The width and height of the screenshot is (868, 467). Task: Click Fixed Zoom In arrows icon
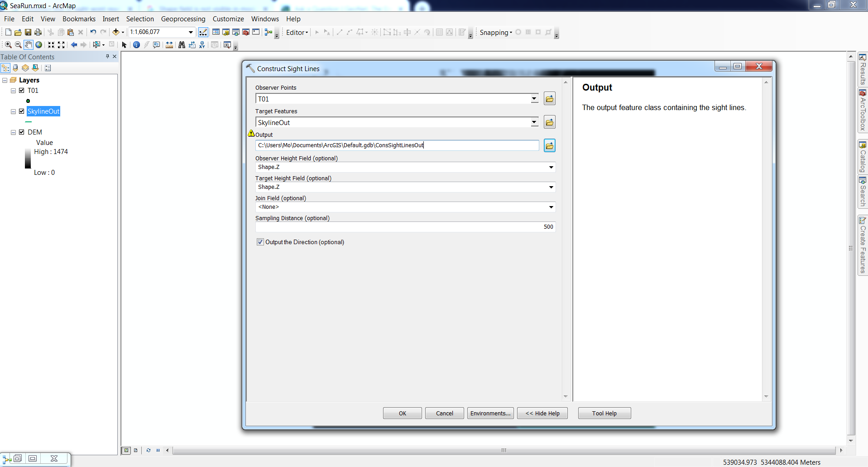[51, 45]
